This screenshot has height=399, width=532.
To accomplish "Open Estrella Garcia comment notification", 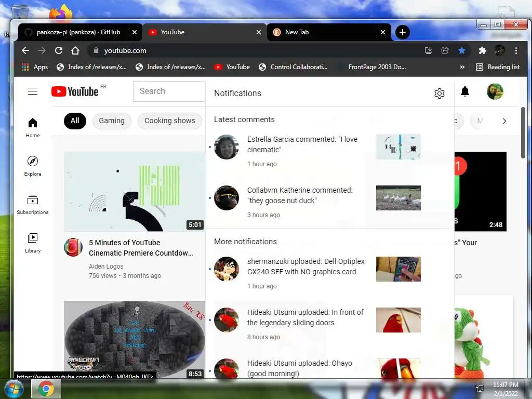I will click(x=329, y=151).
